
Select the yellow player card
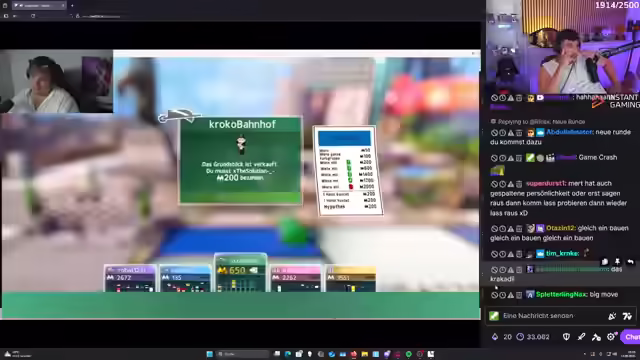pyautogui.click(x=350, y=278)
